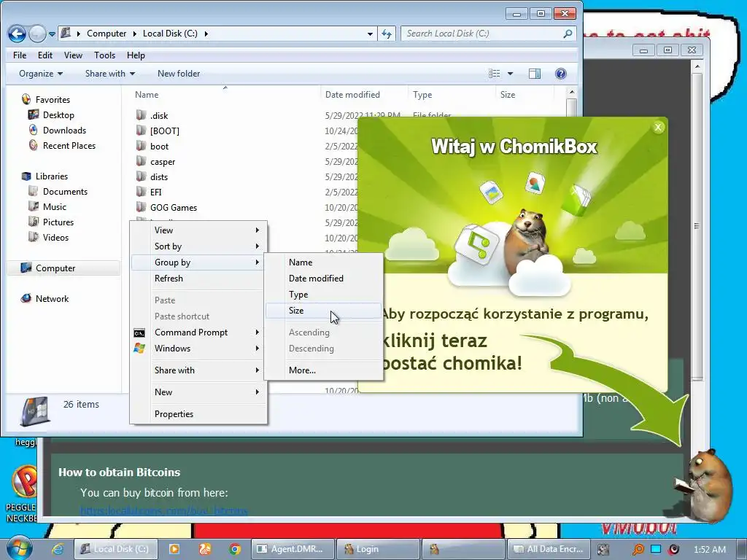747x560 pixels.
Task: Select Favorites in navigation pane
Action: (x=53, y=99)
